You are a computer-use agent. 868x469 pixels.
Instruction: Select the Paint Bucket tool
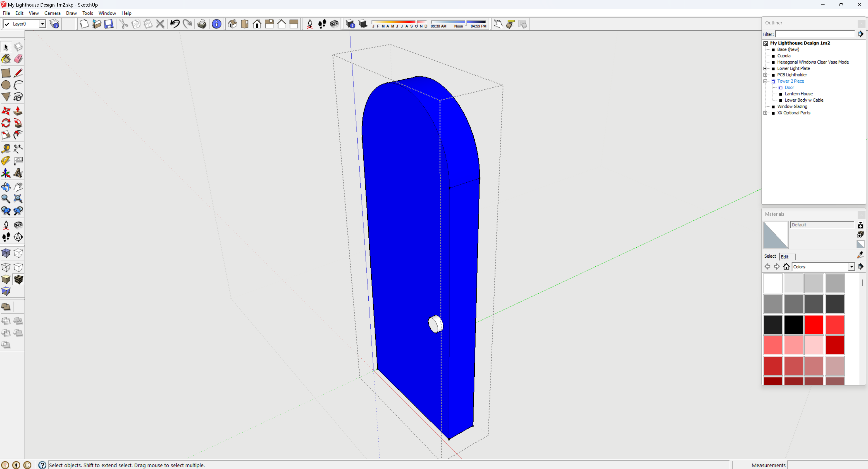click(x=6, y=59)
